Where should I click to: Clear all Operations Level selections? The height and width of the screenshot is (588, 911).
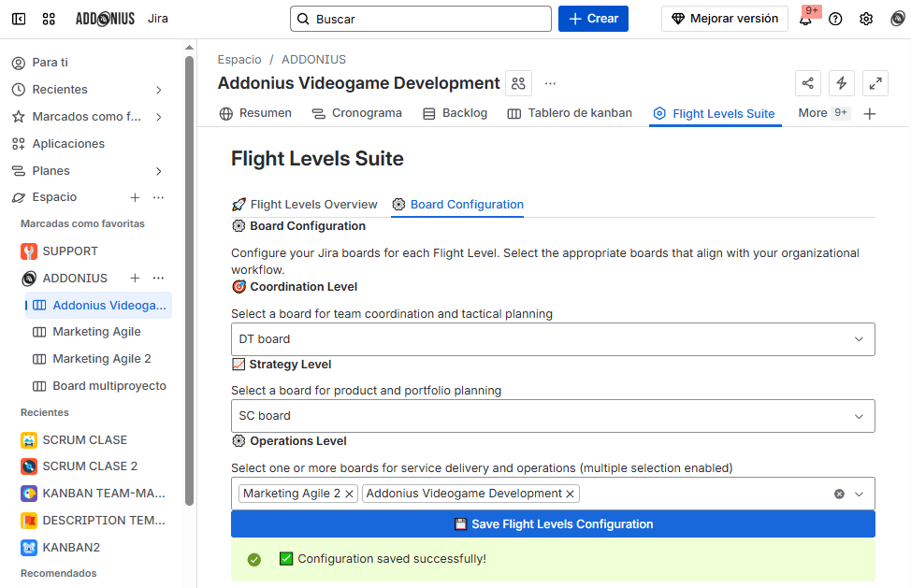[x=839, y=494]
